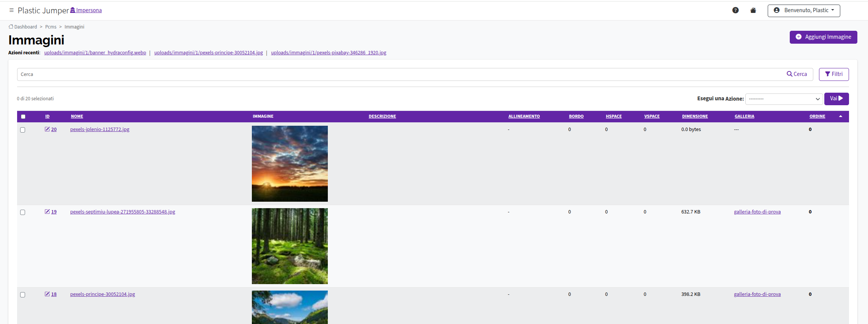Open recent action pexels-pixabay-346286_1920.jpg
This screenshot has height=324, width=868.
tap(329, 53)
